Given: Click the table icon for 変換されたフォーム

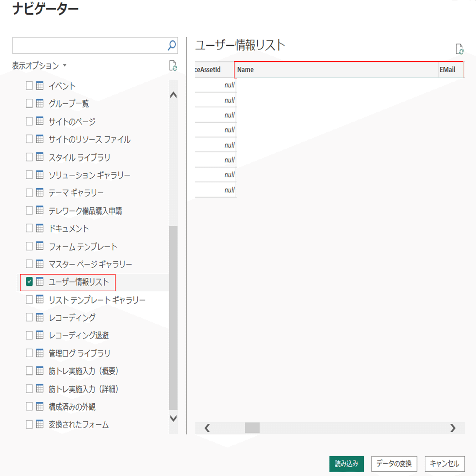Looking at the screenshot, I should [40, 424].
